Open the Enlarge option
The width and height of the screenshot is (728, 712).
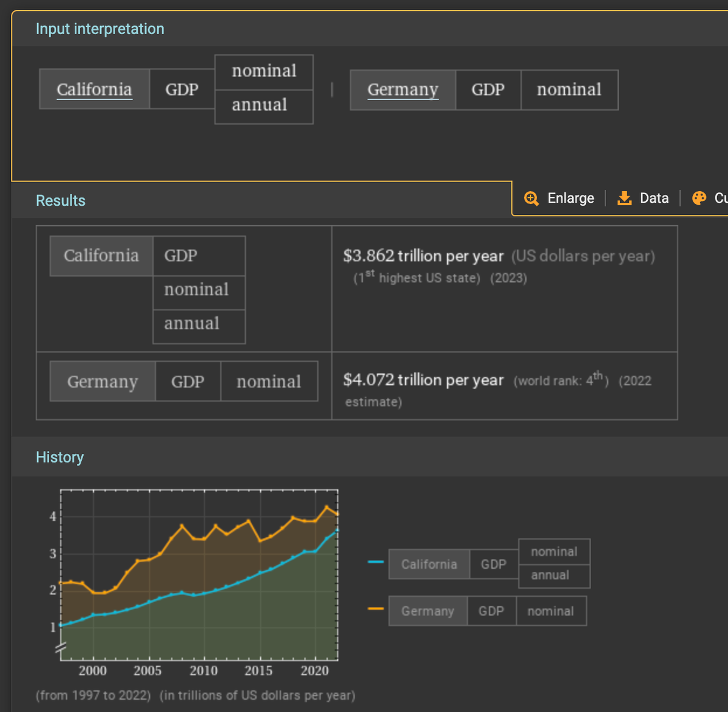coord(559,198)
